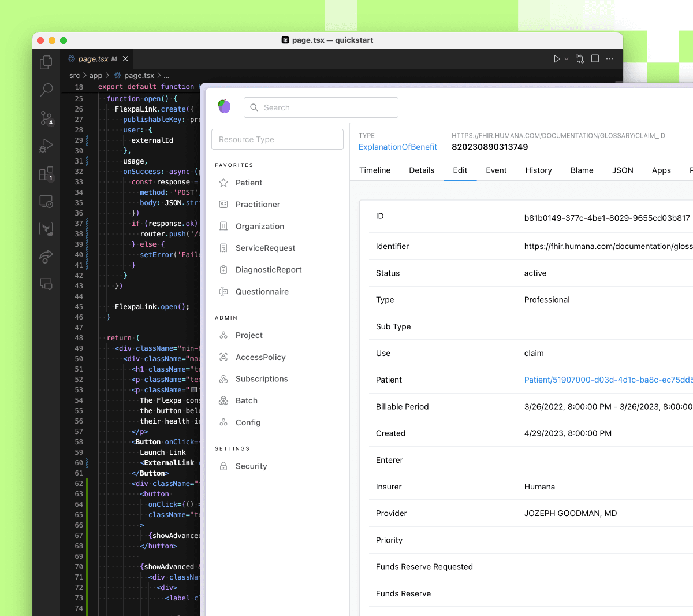Open the Live Share arrow icon
This screenshot has height=616, width=693.
pyautogui.click(x=46, y=257)
